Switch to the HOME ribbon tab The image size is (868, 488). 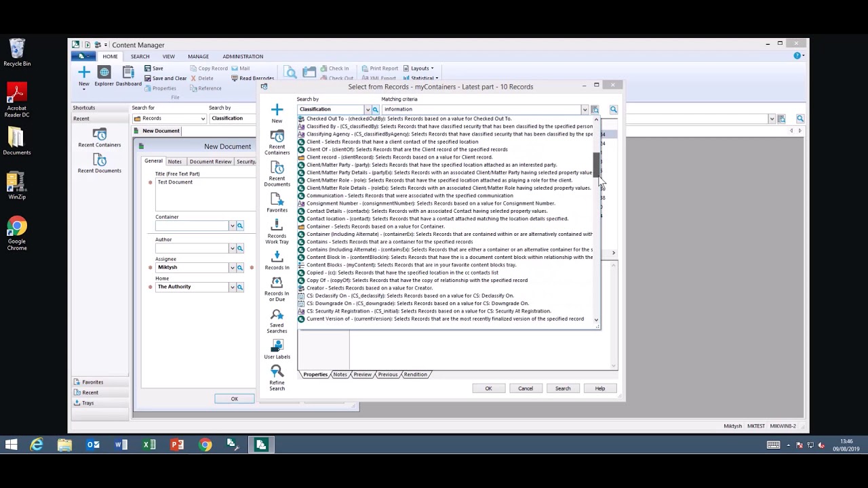[x=110, y=56]
